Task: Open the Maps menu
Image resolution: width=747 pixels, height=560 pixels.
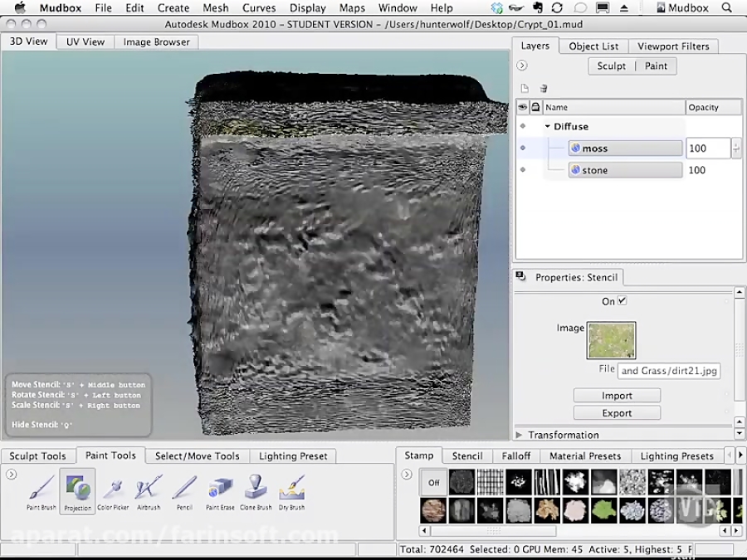Action: coord(352,7)
